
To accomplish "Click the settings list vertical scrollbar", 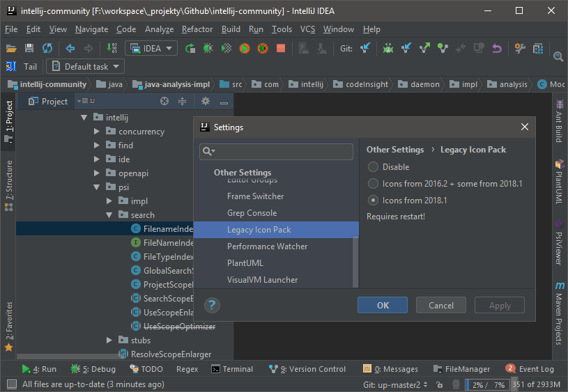I will tap(355, 262).
